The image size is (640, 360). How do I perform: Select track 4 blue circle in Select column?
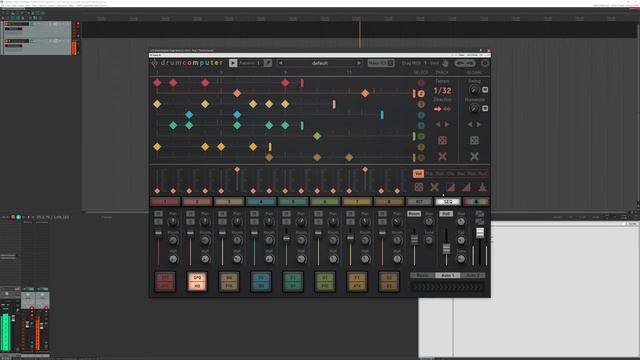coord(421,115)
